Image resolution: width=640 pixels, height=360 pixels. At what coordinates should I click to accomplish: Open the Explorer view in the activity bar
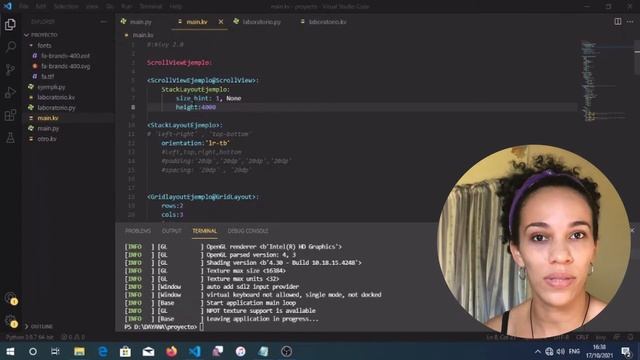click(x=10, y=24)
